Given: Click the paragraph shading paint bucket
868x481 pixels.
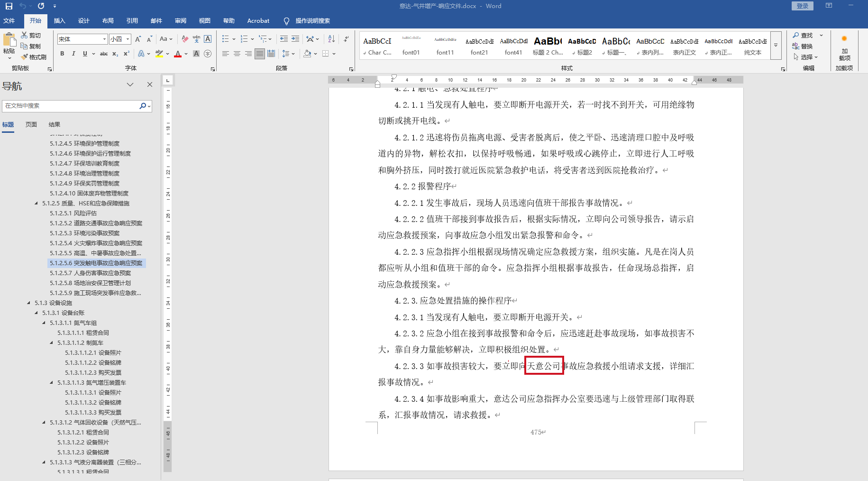Looking at the screenshot, I should 307,54.
